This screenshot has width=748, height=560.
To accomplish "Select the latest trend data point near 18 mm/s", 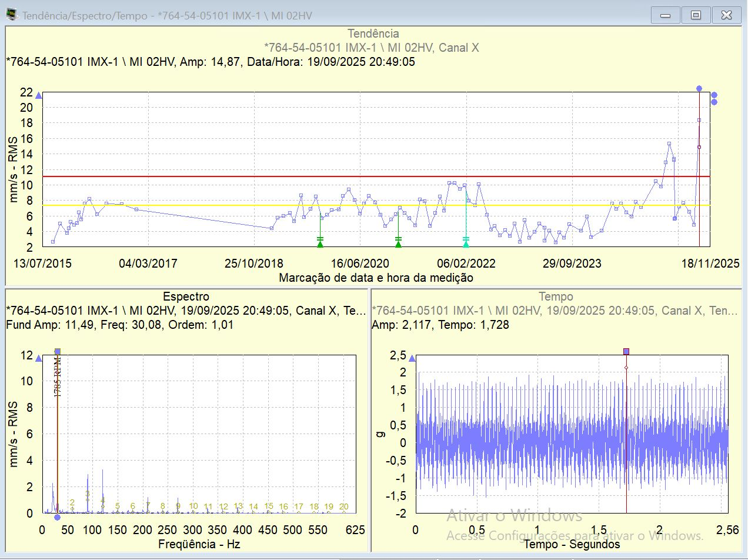I will (699, 120).
